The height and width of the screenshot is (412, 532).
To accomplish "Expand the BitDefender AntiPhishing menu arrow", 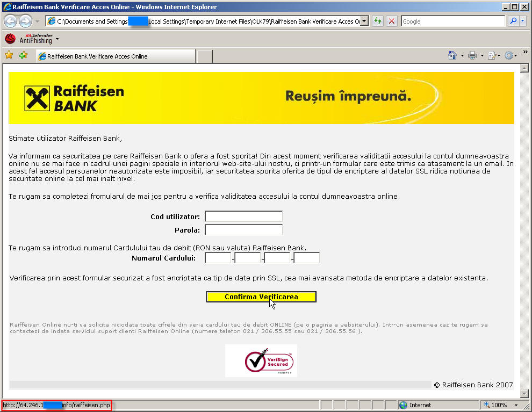I will (57, 39).
